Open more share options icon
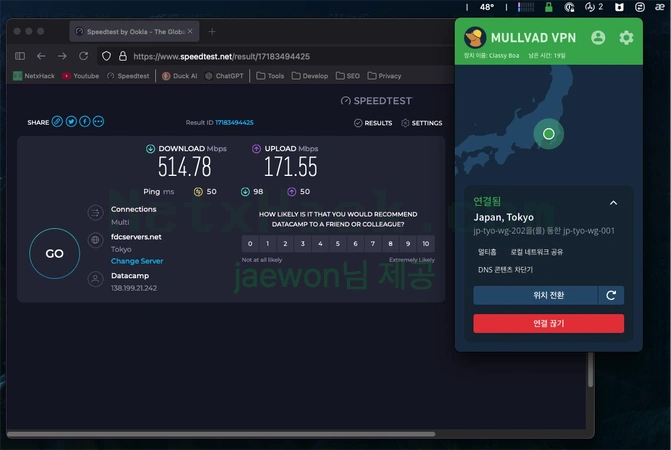This screenshot has width=671, height=450. (x=98, y=122)
